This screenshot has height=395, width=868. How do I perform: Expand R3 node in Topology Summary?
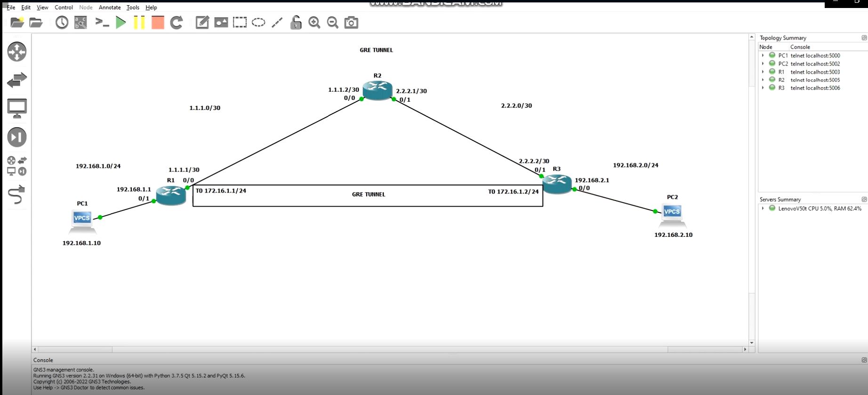(x=763, y=88)
